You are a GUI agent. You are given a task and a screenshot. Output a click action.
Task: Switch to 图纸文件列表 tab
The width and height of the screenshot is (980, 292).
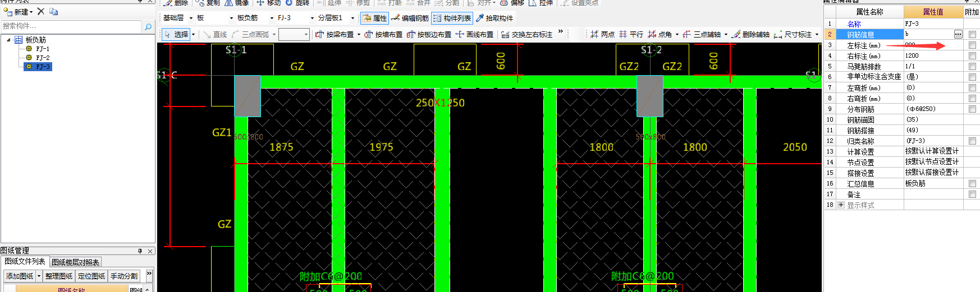point(25,262)
